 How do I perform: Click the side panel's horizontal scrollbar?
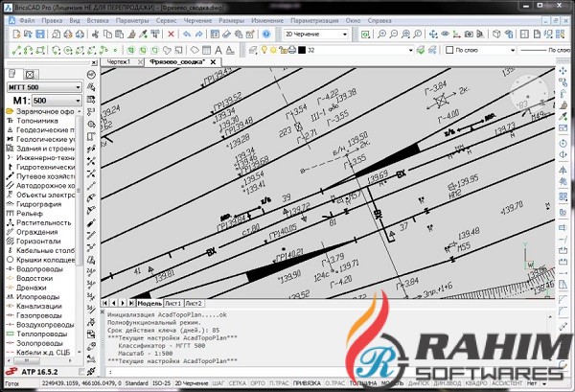40,360
